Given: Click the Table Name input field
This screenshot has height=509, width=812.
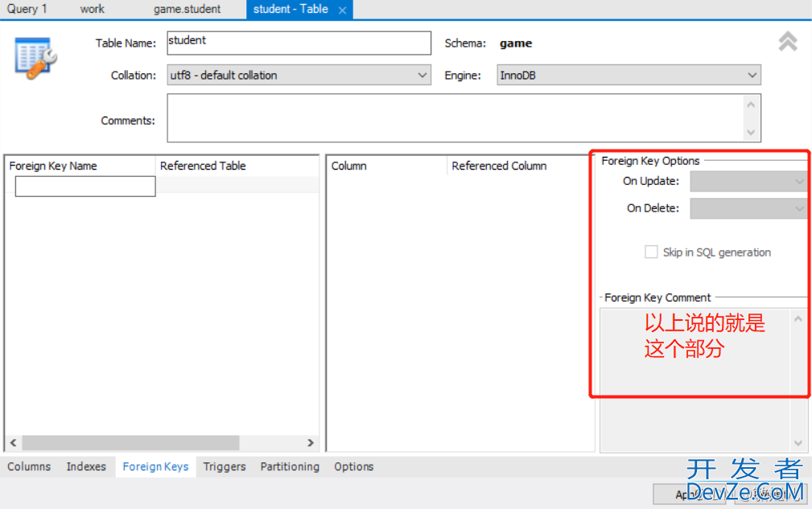Looking at the screenshot, I should [x=299, y=43].
